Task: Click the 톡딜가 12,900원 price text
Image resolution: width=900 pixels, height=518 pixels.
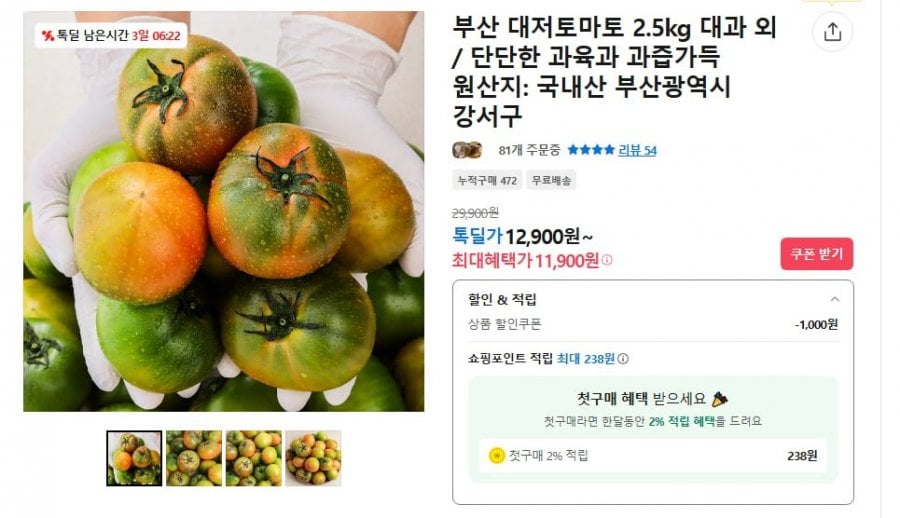Action: point(522,236)
